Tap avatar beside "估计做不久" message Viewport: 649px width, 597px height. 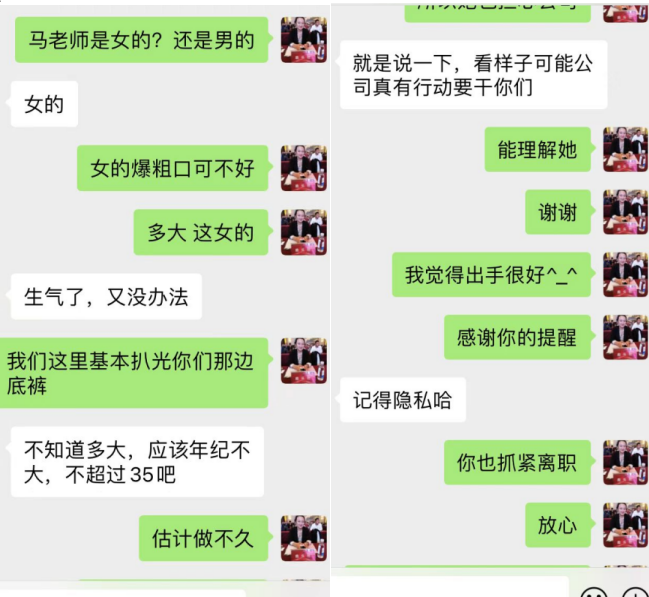coord(304,538)
